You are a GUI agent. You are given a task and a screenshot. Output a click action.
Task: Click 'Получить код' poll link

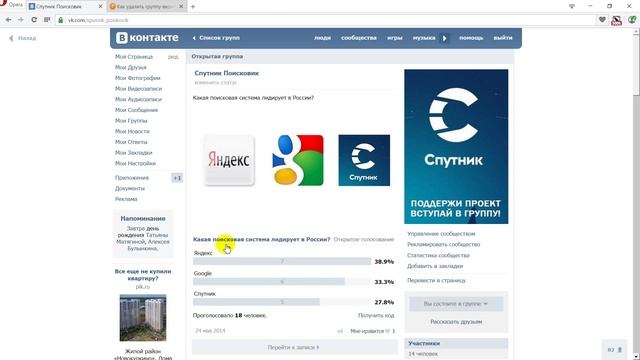coord(376,316)
